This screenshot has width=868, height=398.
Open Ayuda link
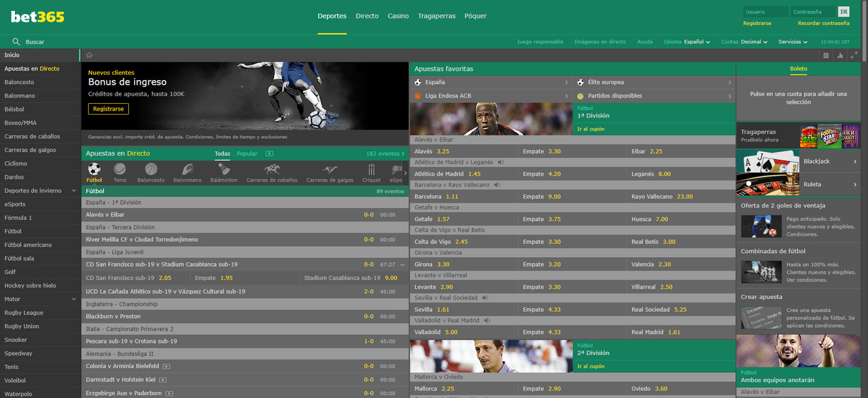(645, 41)
